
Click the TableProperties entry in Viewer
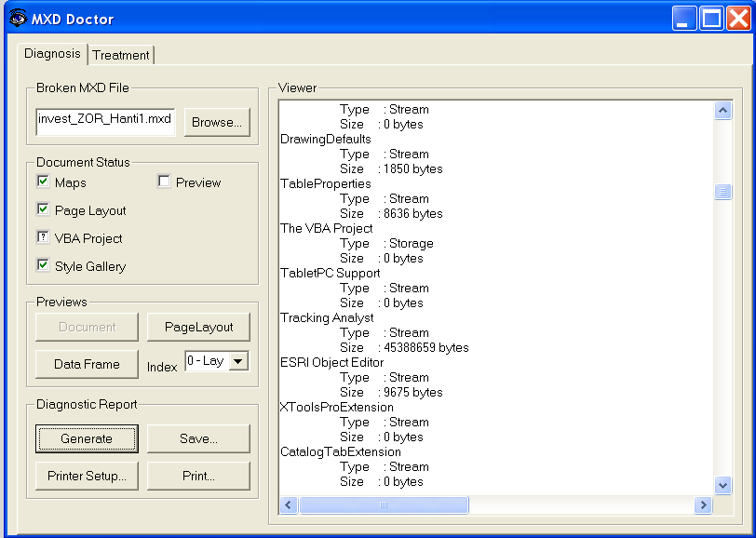point(326,183)
